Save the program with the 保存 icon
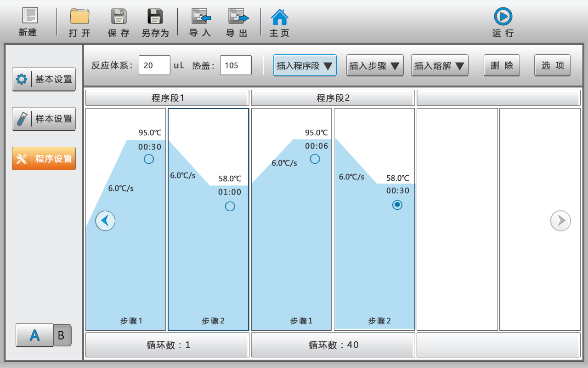The height and width of the screenshot is (368, 588). coord(118,21)
